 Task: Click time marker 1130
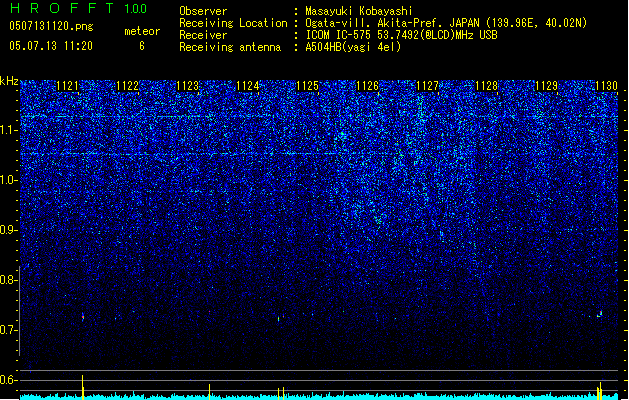[x=606, y=86]
